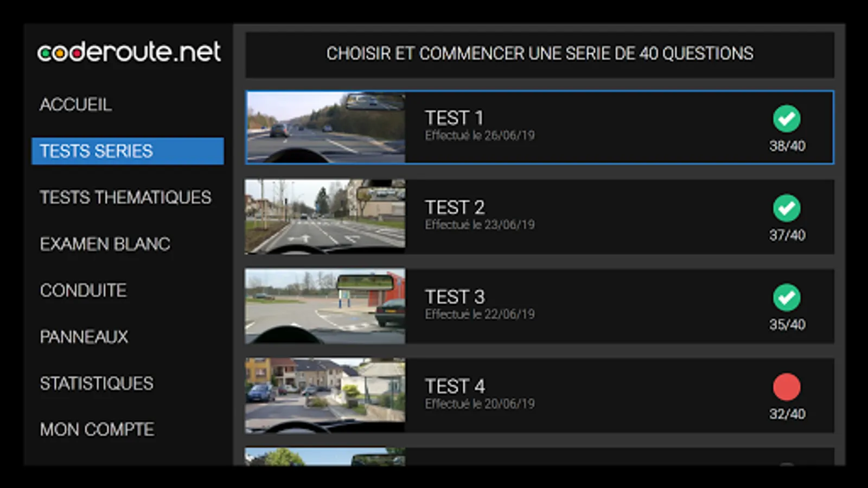This screenshot has height=488, width=868.
Task: Go to the Accueil menu item
Action: [x=76, y=104]
